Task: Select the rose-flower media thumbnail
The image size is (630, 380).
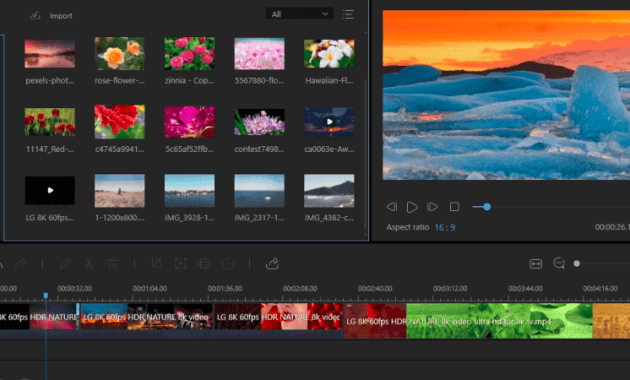Action: [119, 53]
